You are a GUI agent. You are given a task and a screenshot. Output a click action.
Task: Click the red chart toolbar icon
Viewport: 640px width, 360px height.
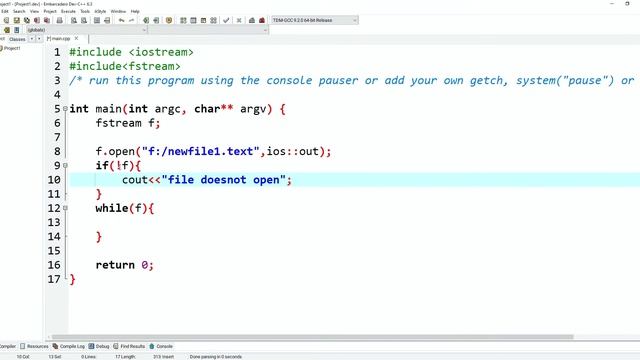262,20
